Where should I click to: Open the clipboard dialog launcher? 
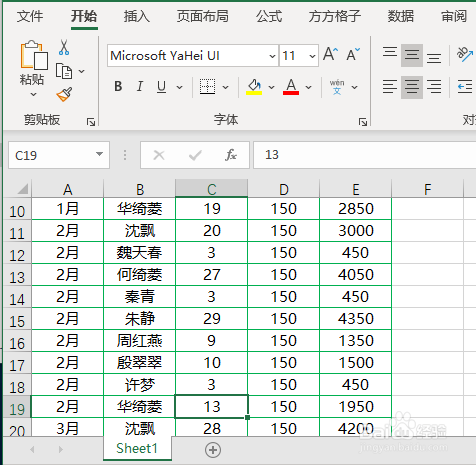[x=91, y=122]
